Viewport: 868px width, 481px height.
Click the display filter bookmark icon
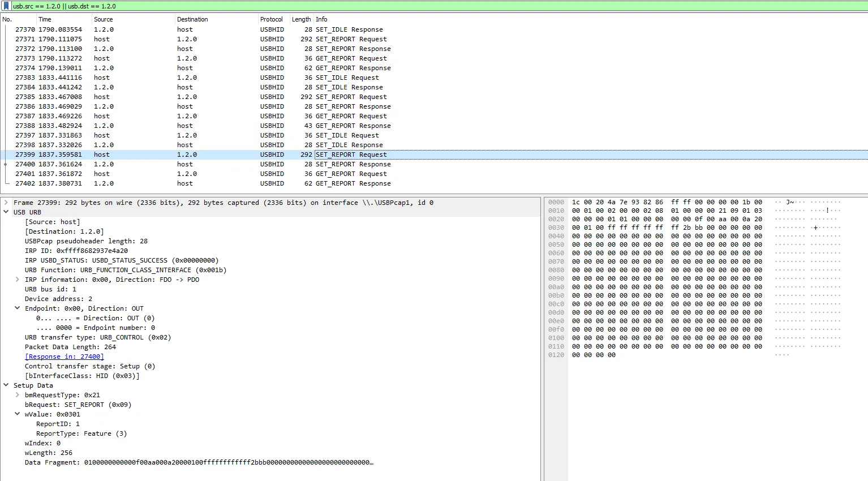(6, 6)
